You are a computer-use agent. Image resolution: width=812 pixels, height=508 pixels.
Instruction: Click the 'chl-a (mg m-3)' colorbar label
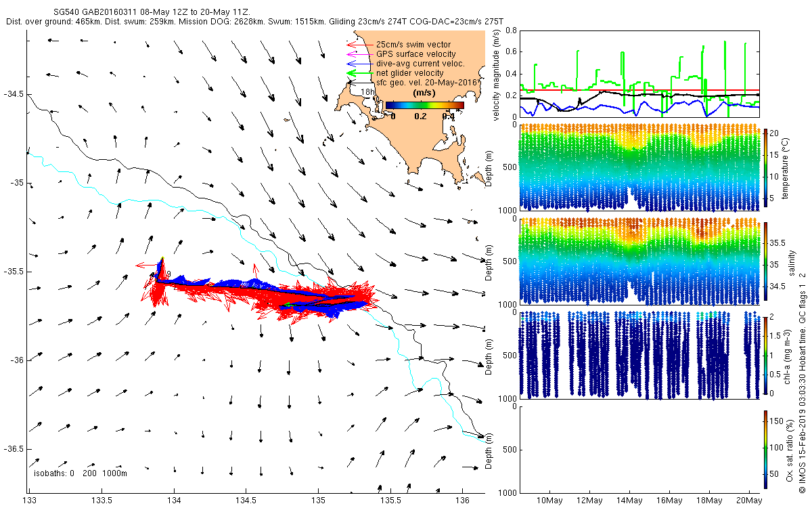point(787,356)
